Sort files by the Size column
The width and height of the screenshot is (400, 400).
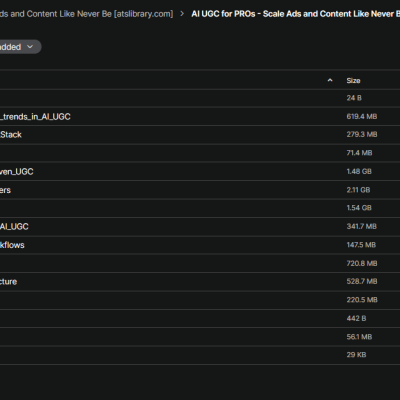click(353, 81)
